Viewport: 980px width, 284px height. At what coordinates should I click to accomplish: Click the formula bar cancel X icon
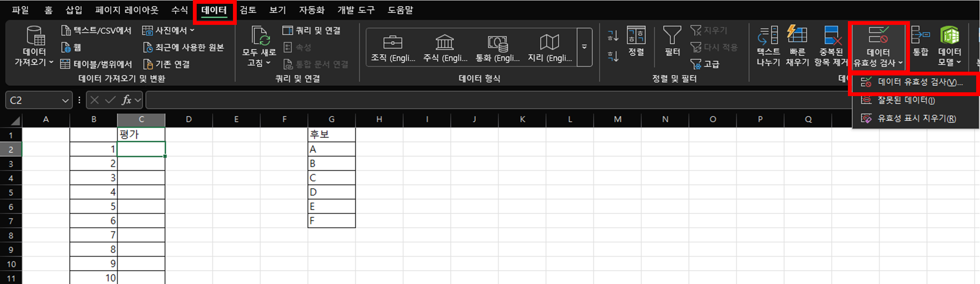point(95,100)
